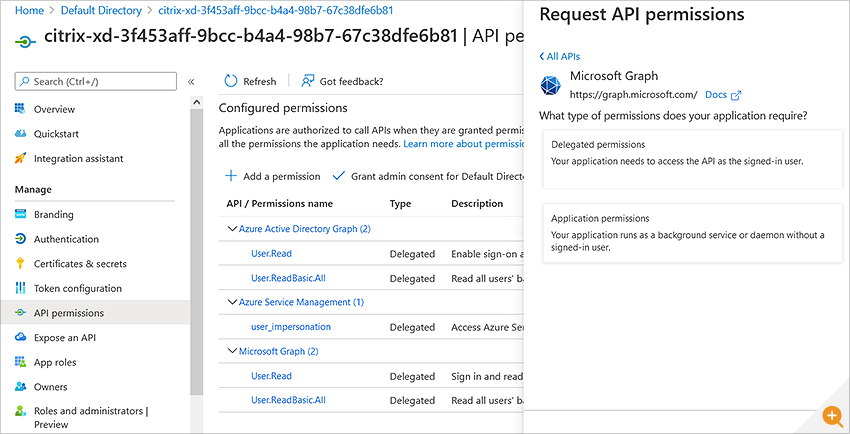Open User.Read under Microsoft Graph

271,376
